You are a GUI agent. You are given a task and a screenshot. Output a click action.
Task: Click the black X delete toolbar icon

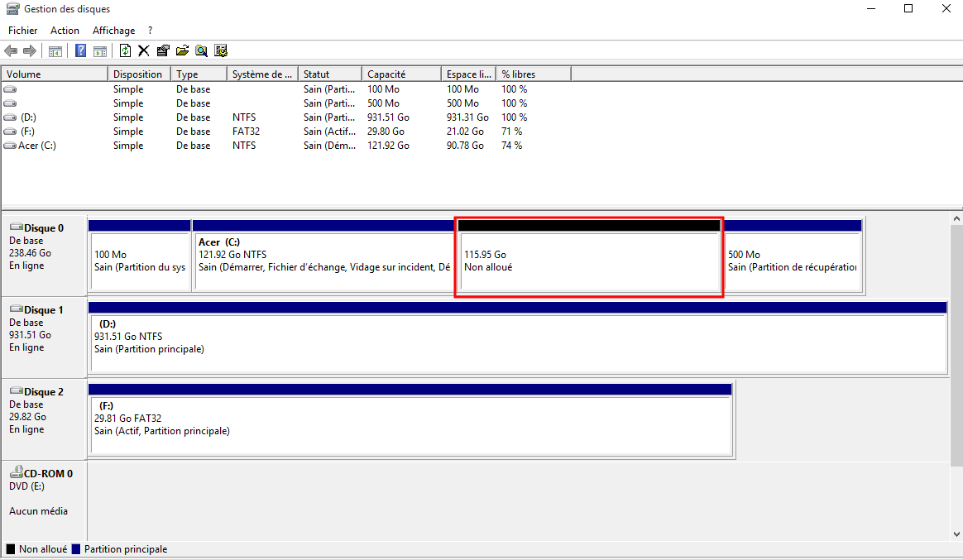click(143, 51)
